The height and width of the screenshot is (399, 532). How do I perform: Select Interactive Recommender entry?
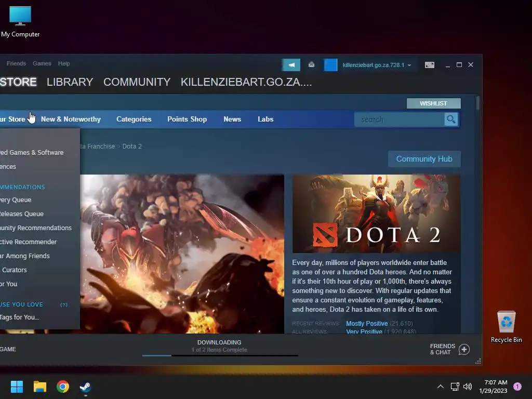pyautogui.click(x=28, y=242)
